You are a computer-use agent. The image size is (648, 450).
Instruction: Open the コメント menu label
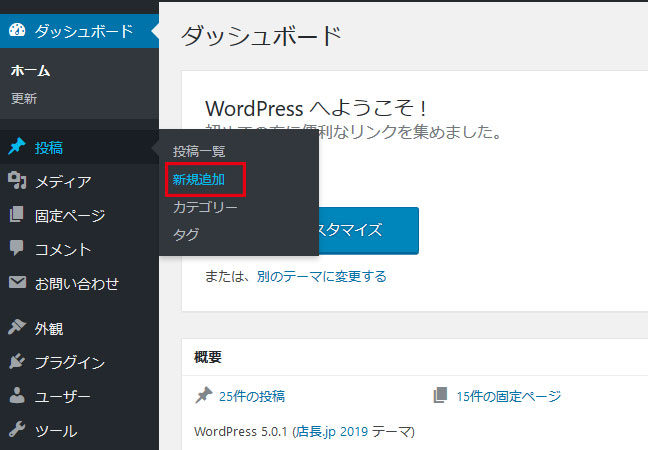pos(63,250)
